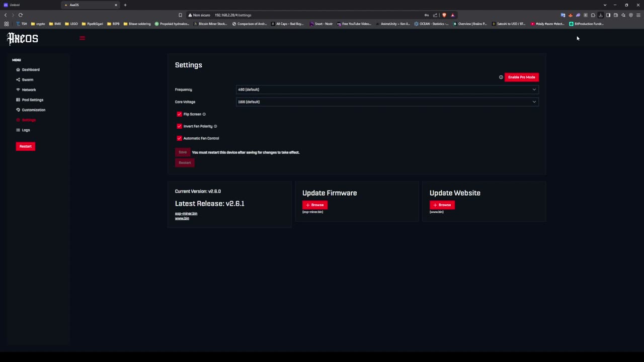Toggle the browser sidebar panel icon
Viewport: 644px width, 362px height.
click(608, 15)
